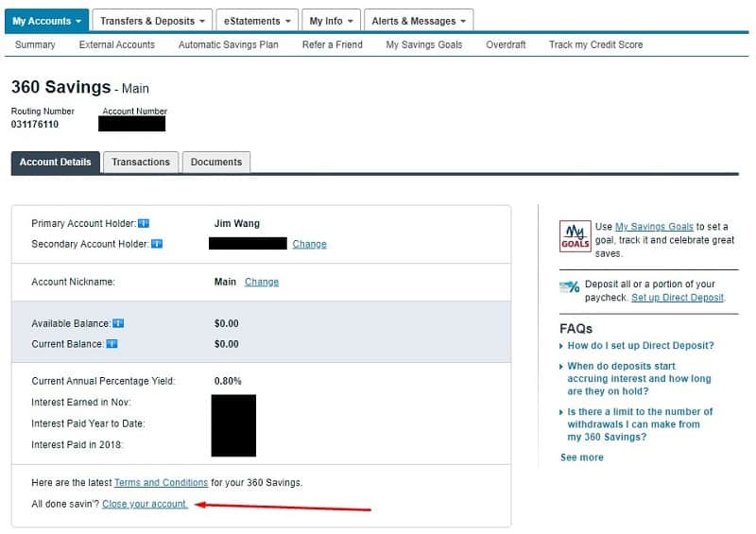Click info icon next to Available Balance
756x534 pixels.
click(118, 323)
